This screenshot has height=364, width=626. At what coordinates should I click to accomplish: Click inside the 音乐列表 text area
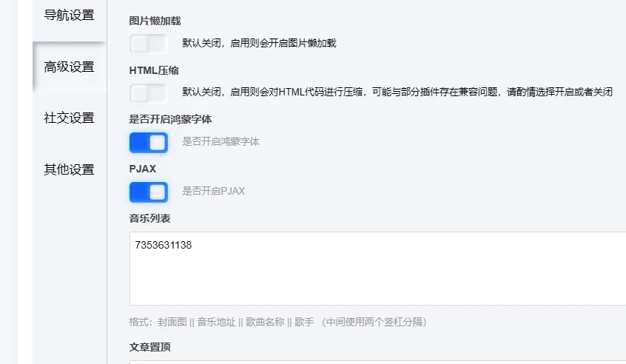377,269
